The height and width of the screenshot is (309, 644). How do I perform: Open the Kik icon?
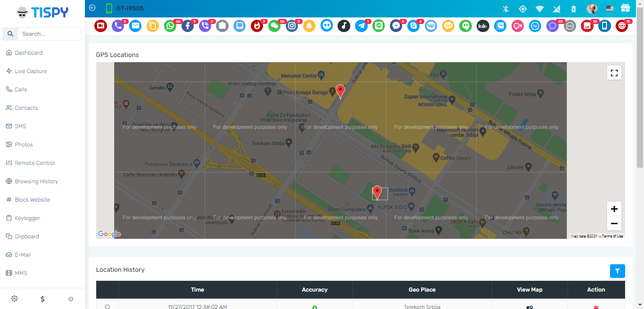point(483,26)
